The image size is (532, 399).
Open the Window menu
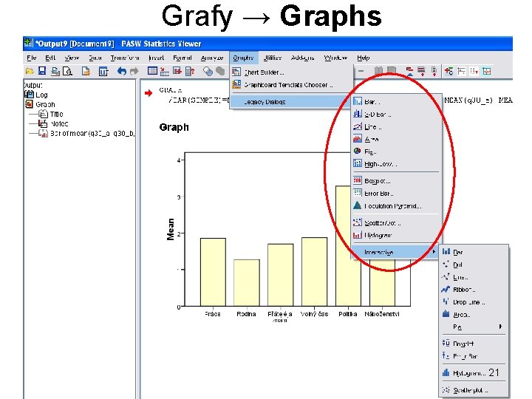335,58
